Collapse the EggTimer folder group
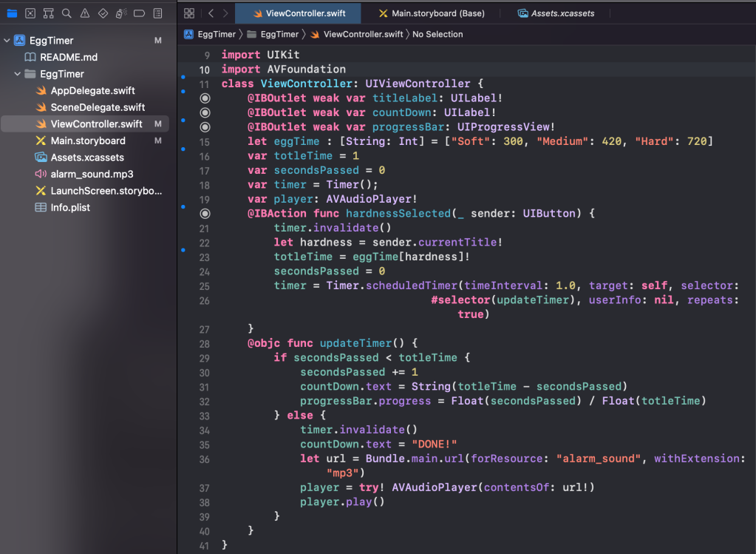This screenshot has width=756, height=554. pos(18,74)
